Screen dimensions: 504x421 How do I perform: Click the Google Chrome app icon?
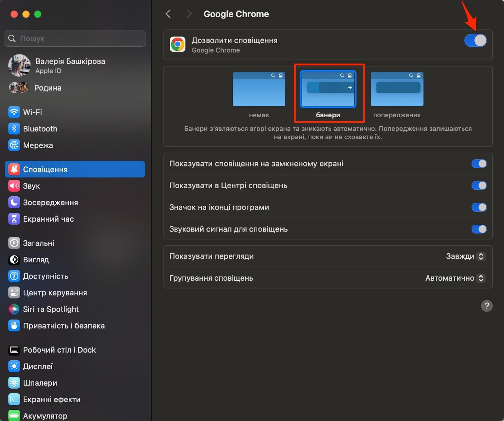(178, 44)
